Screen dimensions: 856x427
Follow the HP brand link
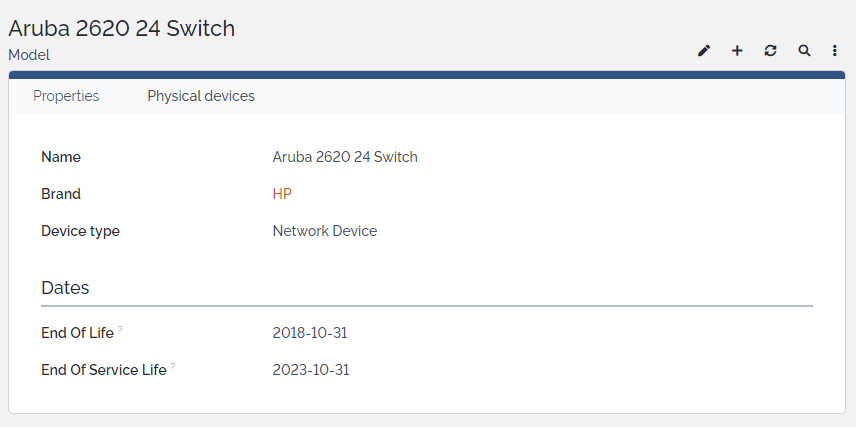point(282,194)
